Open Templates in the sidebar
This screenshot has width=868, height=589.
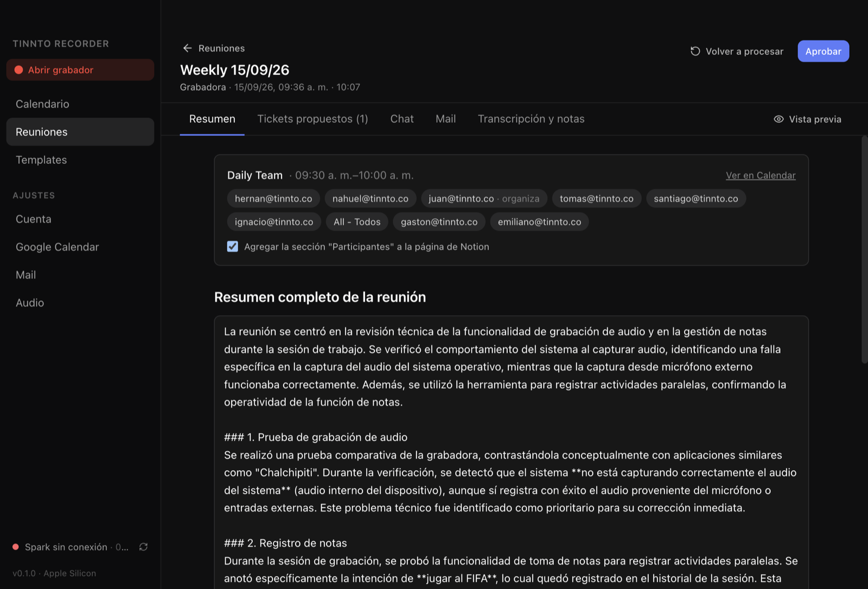(80, 160)
